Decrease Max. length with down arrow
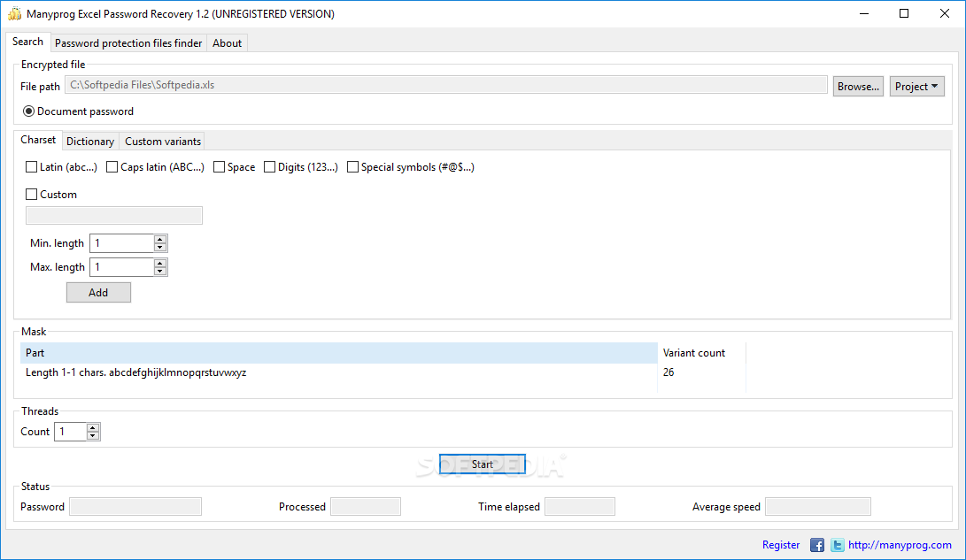Viewport: 966px width, 560px height. coord(160,272)
